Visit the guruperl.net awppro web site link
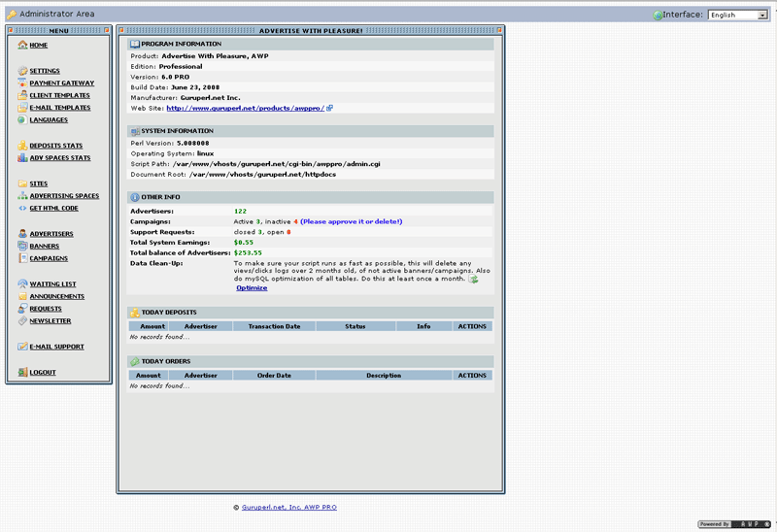Screen dimensions: 777x532 point(246,109)
